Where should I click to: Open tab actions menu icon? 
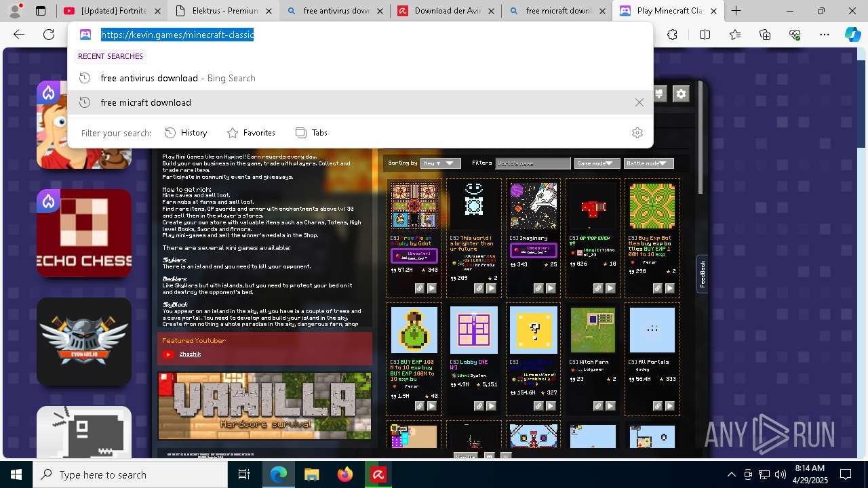click(x=41, y=11)
